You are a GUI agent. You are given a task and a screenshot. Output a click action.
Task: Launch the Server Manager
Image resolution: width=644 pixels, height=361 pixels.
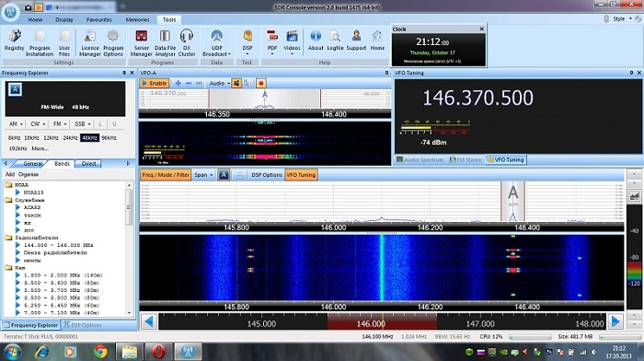[142, 42]
